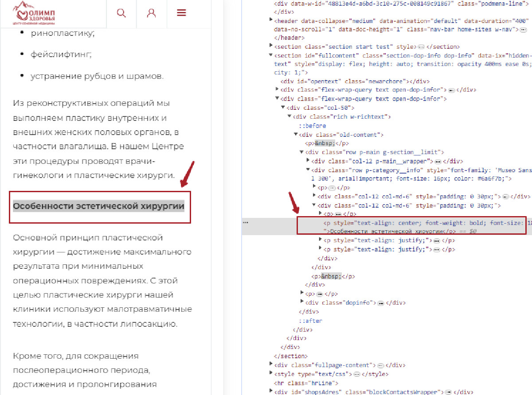
Task: Click the three-dot actions icon beside selected node
Action: (x=246, y=222)
